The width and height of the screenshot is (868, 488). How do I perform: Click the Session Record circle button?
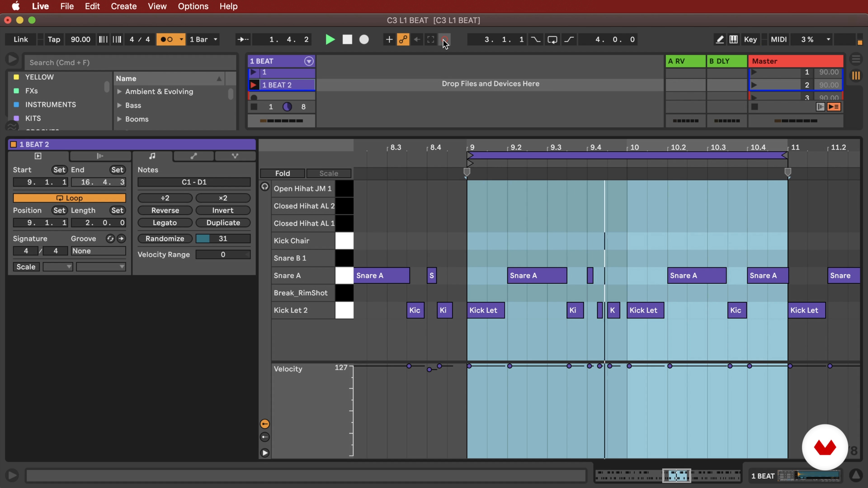(445, 39)
